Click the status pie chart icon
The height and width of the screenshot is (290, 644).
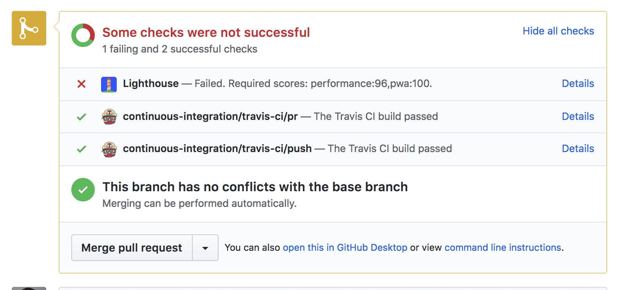(x=83, y=35)
